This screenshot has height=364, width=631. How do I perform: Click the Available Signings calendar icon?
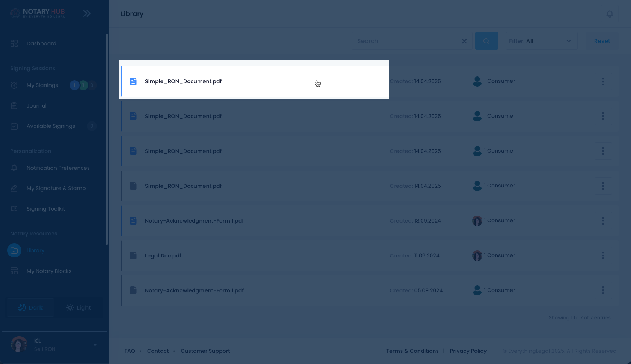tap(14, 126)
